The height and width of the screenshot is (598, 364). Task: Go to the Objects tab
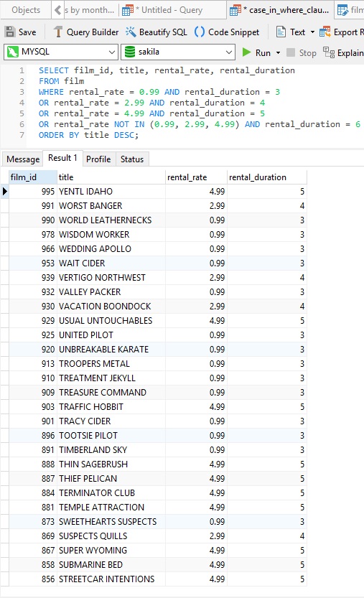26,10
